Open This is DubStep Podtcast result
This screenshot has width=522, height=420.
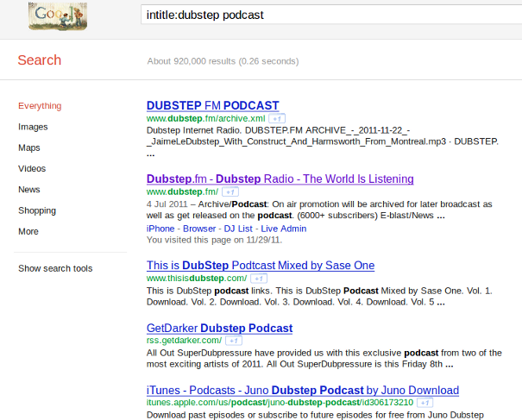261,266
